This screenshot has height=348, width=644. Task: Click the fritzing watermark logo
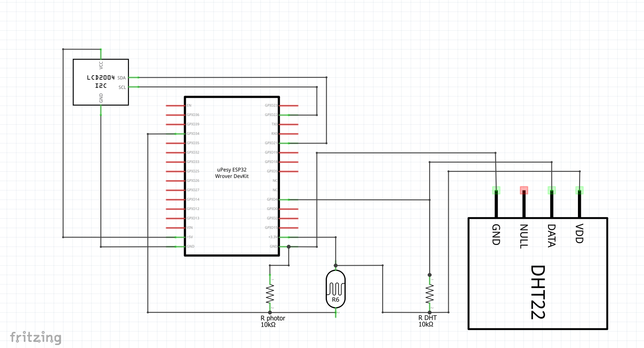tap(35, 338)
